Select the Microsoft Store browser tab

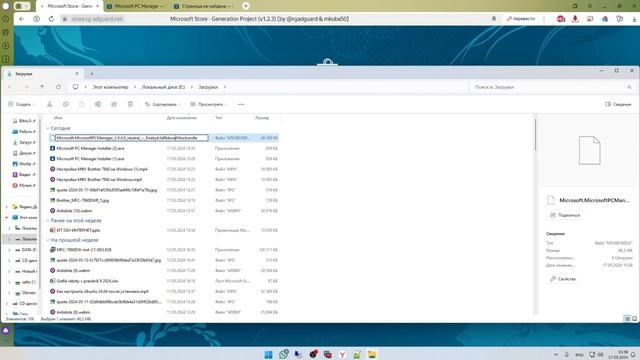tap(69, 6)
